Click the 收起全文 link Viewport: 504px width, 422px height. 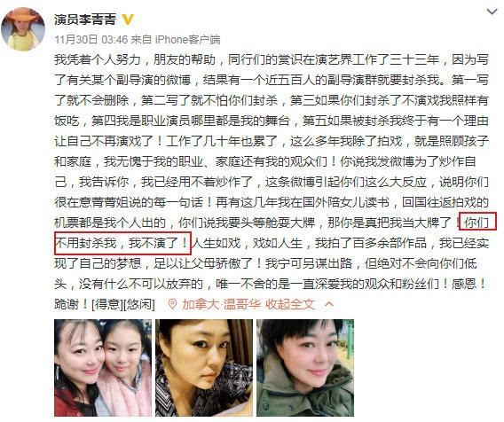pyautogui.click(x=290, y=304)
